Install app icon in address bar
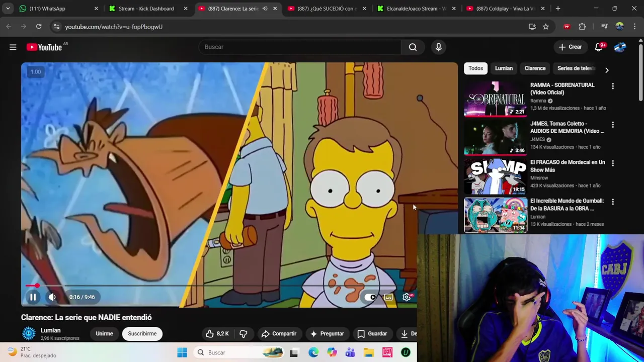The image size is (644, 362). [x=532, y=27]
